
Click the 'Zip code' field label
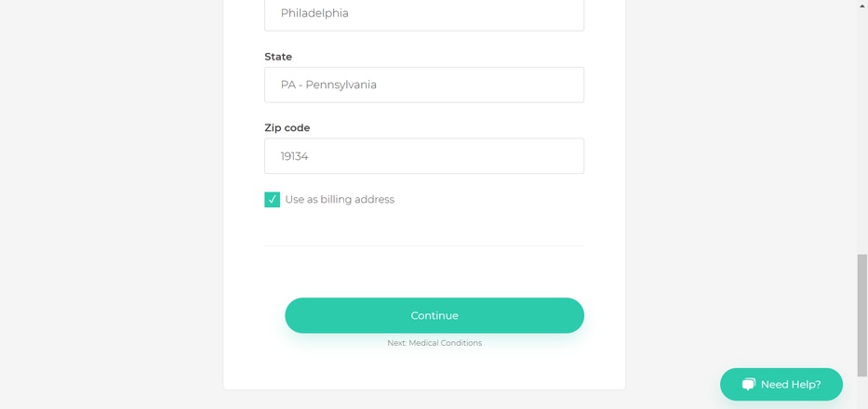click(287, 128)
